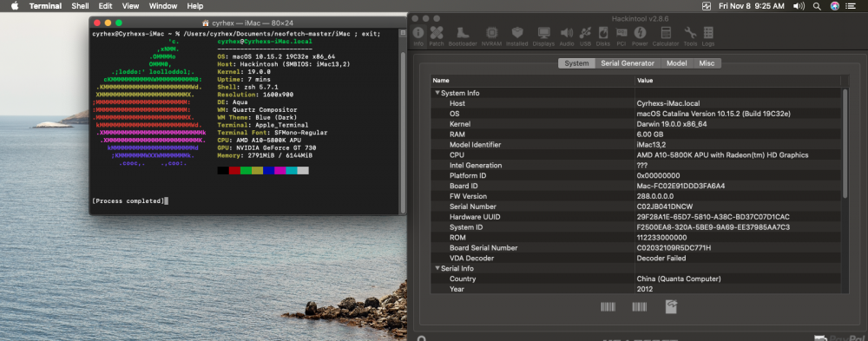Open the Window menu
The height and width of the screenshot is (341, 868).
(163, 6)
